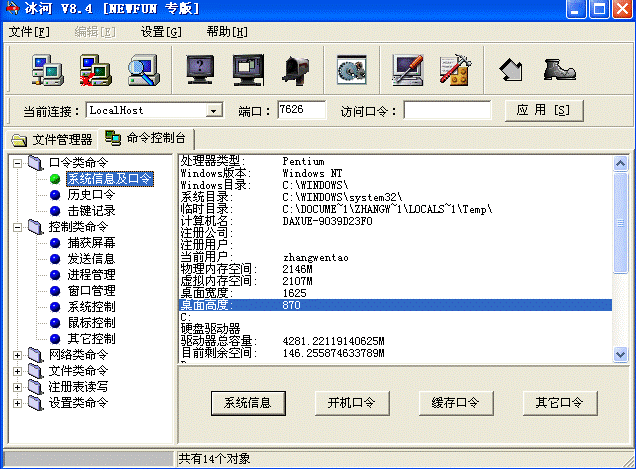Open the 帮助[H] menu
Screen dimensions: 636x469
point(227,32)
